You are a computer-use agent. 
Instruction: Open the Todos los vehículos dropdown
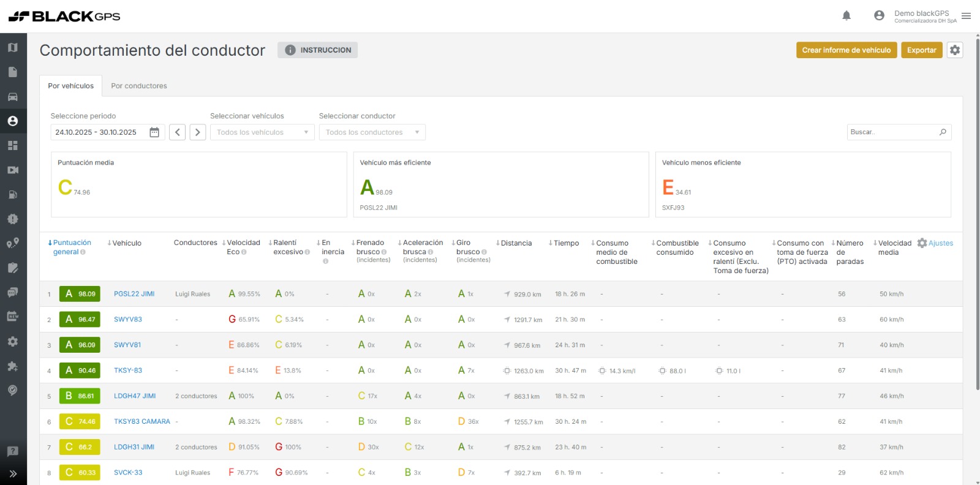coord(262,132)
